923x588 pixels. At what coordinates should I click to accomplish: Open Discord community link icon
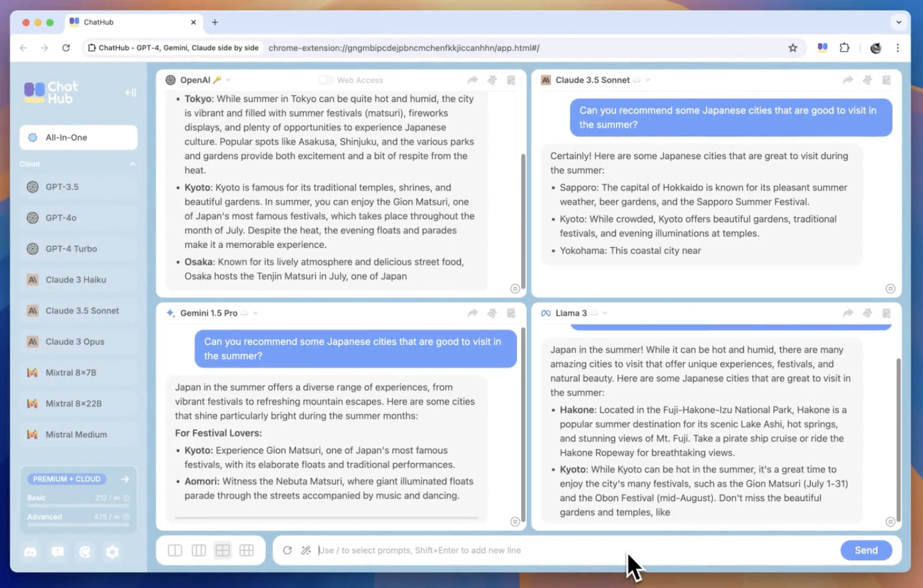point(30,551)
